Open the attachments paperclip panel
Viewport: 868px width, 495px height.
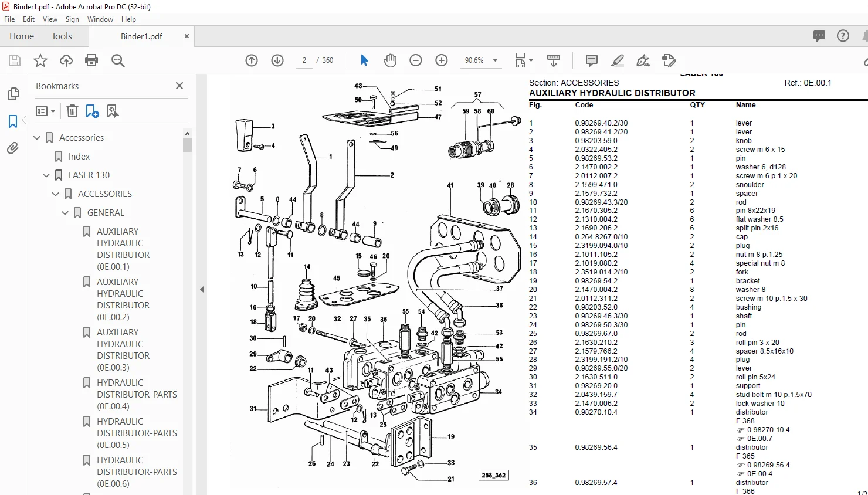click(x=13, y=148)
